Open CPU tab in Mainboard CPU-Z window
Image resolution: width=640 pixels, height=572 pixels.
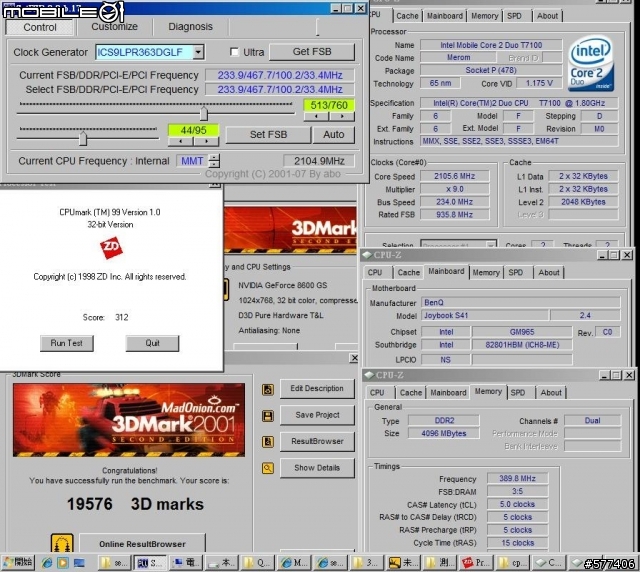coord(375,272)
